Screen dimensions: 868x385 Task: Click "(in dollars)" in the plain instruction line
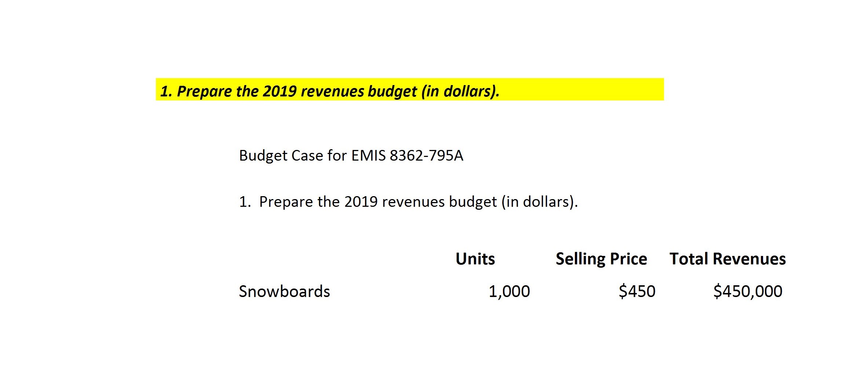[x=539, y=202]
